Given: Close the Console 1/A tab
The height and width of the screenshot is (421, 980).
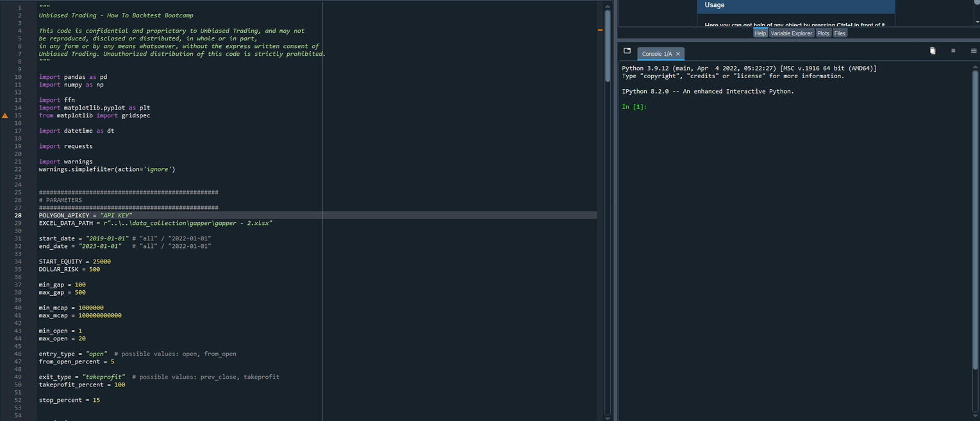Looking at the screenshot, I should point(677,54).
